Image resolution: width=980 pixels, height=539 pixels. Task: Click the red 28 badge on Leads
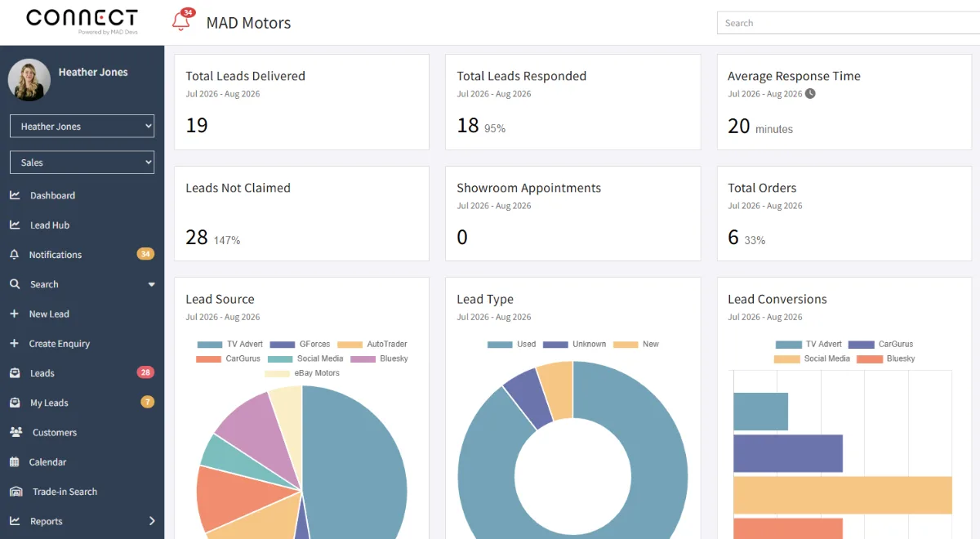tap(145, 372)
